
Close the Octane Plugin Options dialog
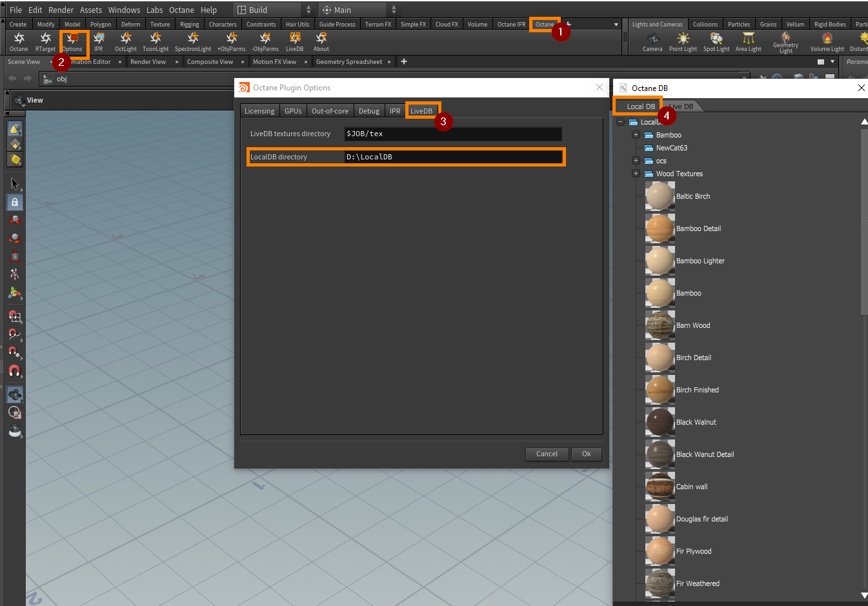(x=600, y=87)
